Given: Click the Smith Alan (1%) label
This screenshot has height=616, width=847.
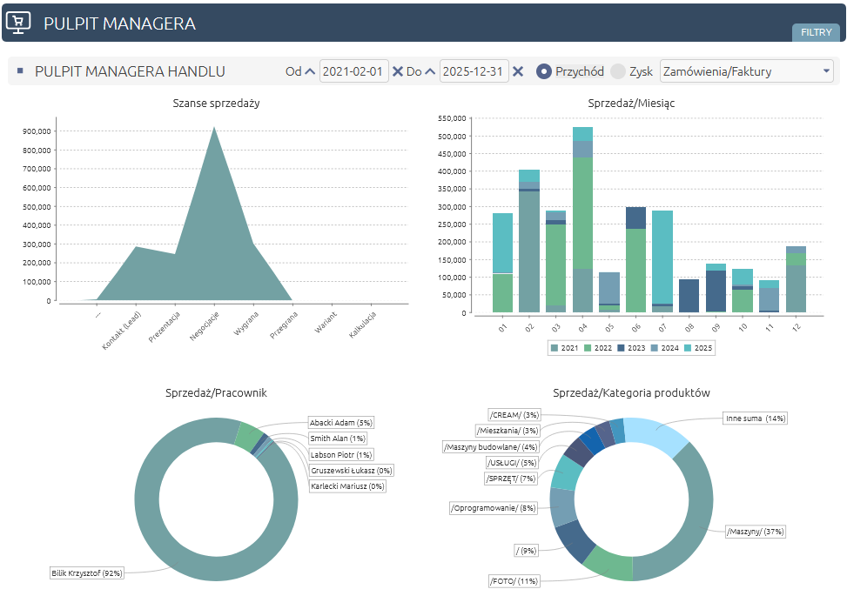Looking at the screenshot, I should click(338, 439).
